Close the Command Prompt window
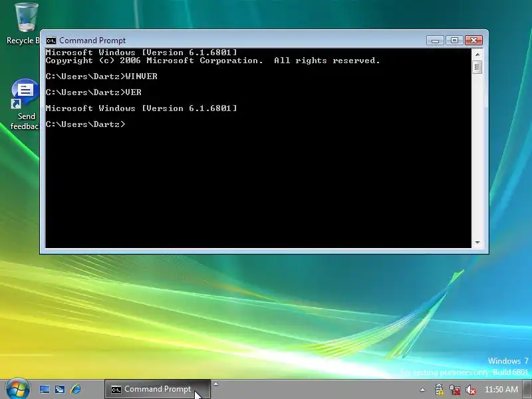The width and height of the screenshot is (532, 399). (x=473, y=41)
